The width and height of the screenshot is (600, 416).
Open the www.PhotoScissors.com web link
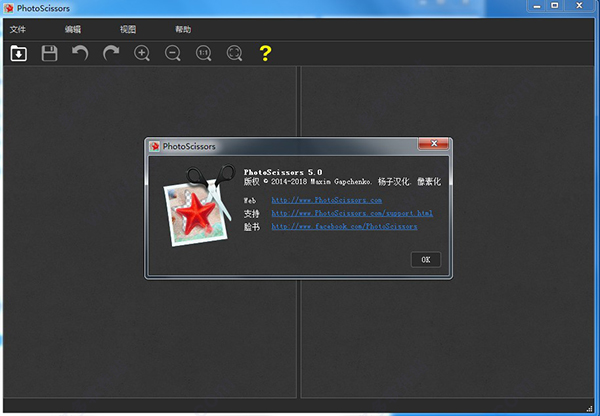pos(326,200)
